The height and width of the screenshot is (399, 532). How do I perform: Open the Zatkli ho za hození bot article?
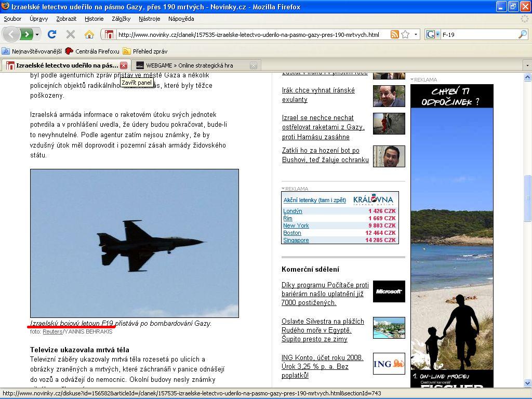tap(325, 155)
